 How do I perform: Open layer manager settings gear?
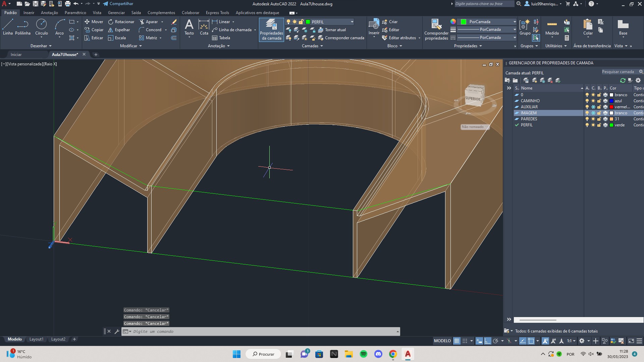tap(638, 80)
